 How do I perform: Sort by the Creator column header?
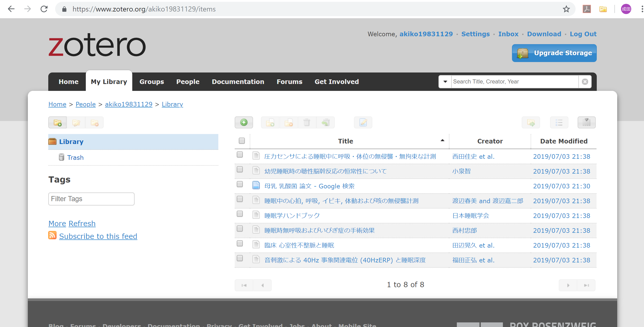tap(490, 141)
